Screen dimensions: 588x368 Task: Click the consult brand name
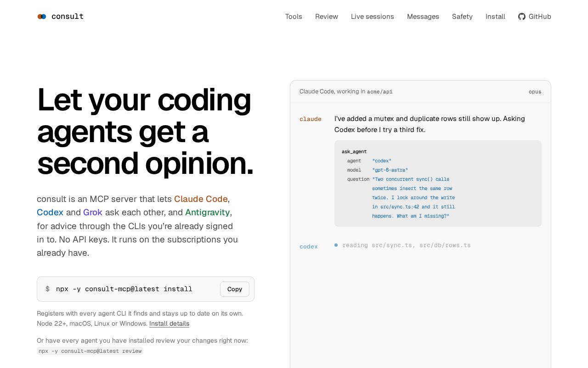68,17
